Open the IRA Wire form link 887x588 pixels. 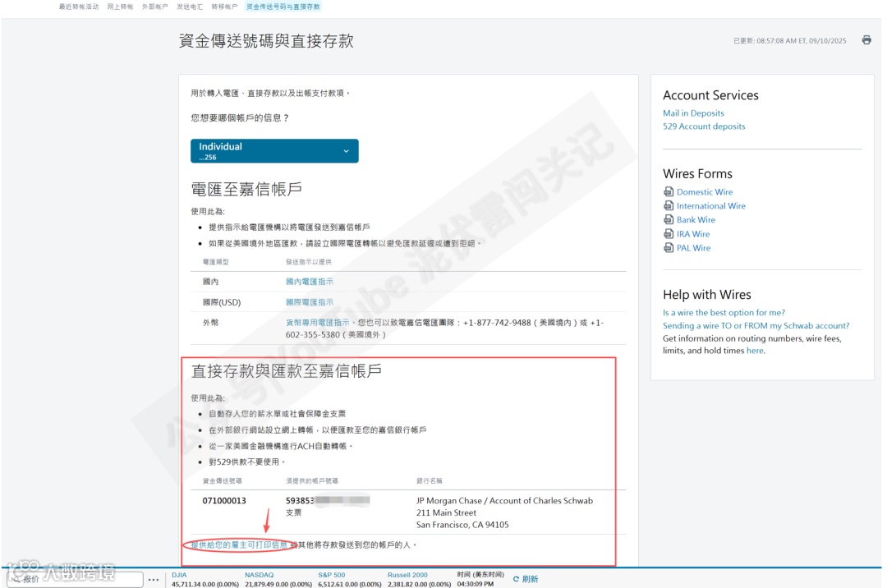(693, 234)
